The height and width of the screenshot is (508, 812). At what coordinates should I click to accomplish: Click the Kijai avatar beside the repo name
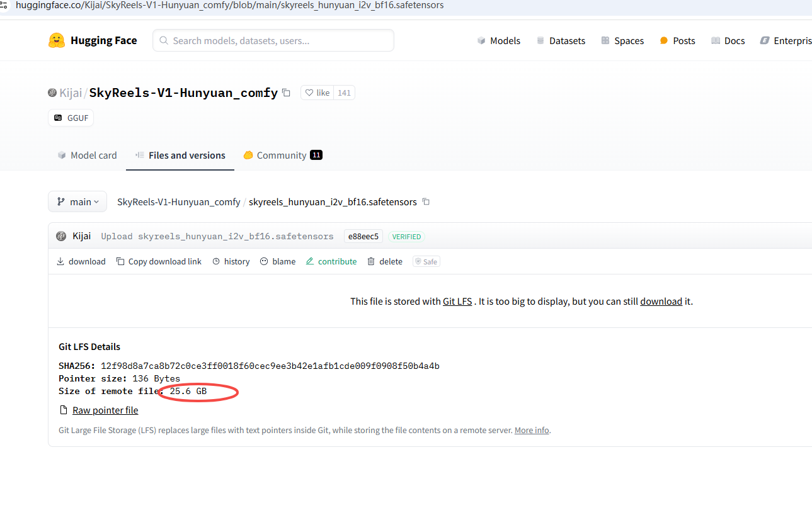(x=52, y=93)
